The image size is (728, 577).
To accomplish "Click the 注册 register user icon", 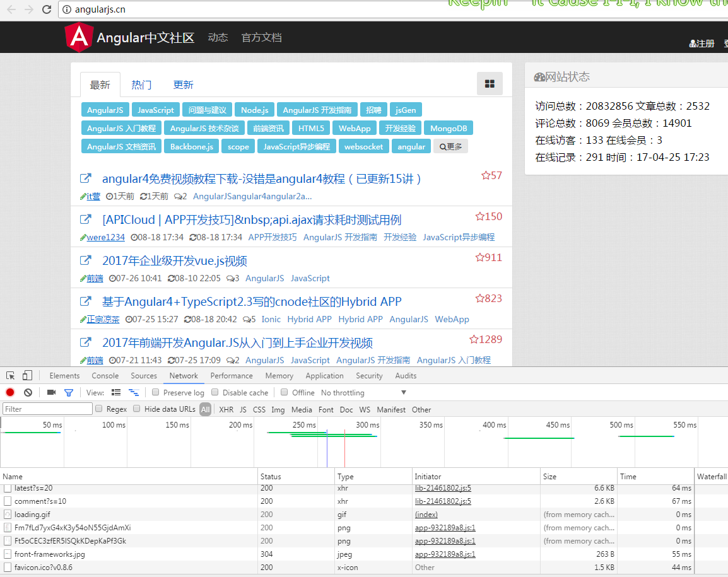I will 692,44.
